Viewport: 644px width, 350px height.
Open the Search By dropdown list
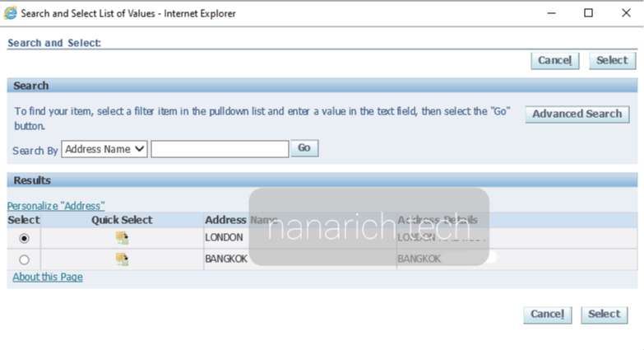coord(104,149)
